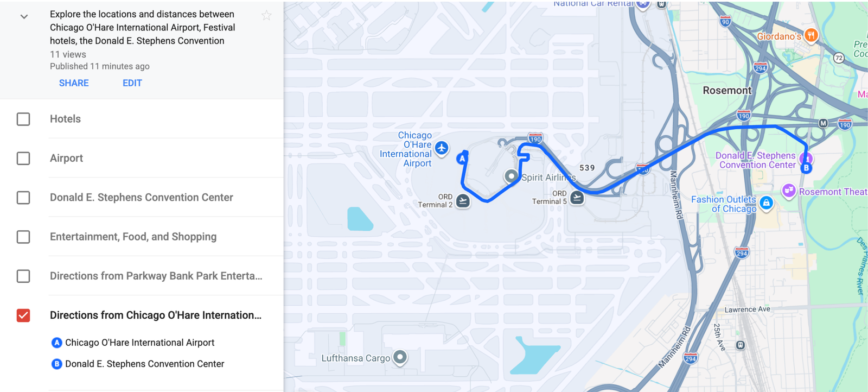Click the EDIT link
Viewport: 868px width, 392px height.
[x=132, y=83]
